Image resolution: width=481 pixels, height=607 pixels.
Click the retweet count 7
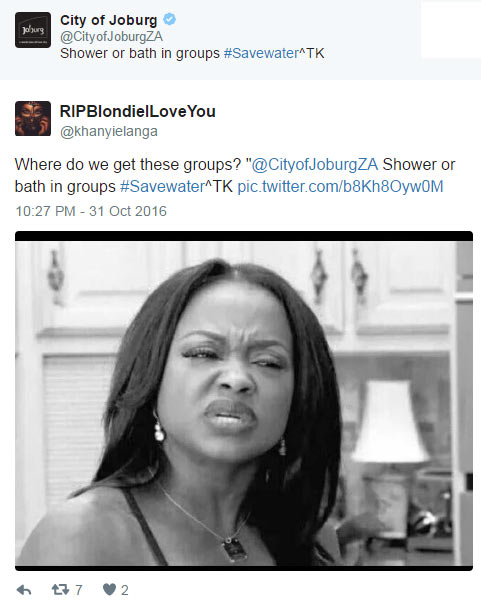click(79, 590)
